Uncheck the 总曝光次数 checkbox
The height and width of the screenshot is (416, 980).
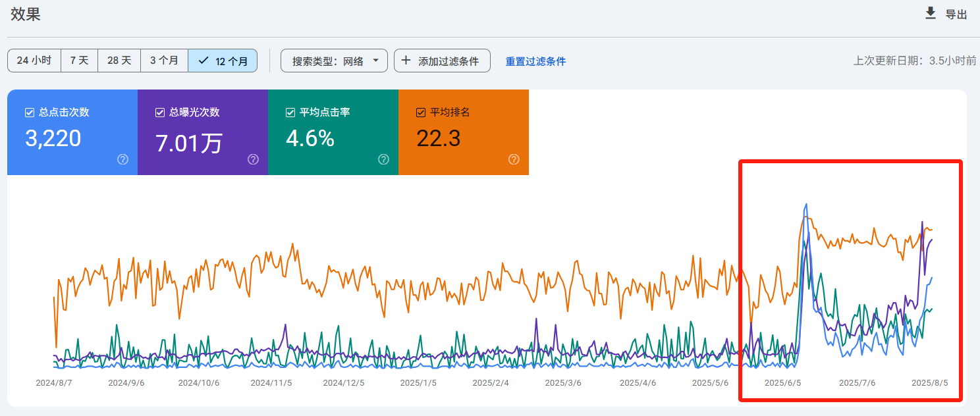tap(160, 113)
